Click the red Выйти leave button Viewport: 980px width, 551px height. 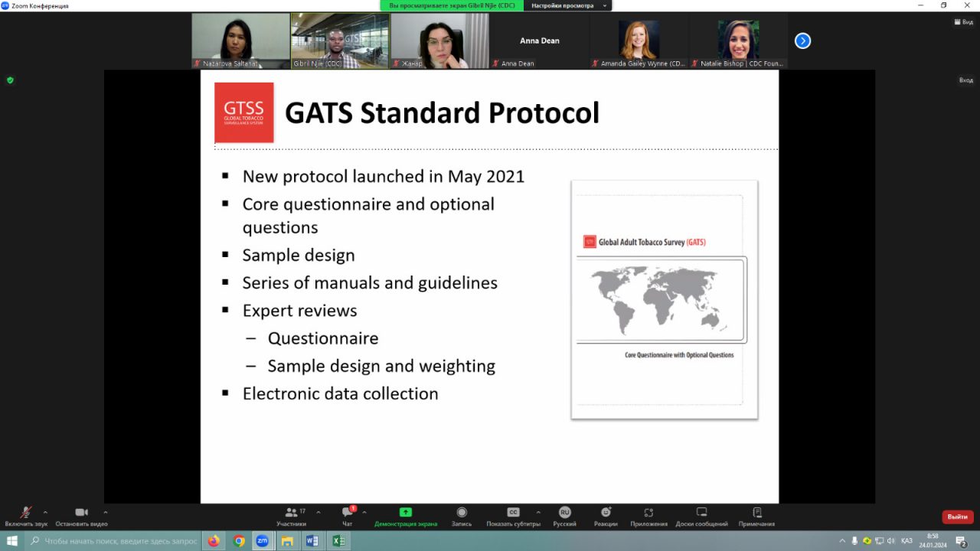[x=957, y=517]
